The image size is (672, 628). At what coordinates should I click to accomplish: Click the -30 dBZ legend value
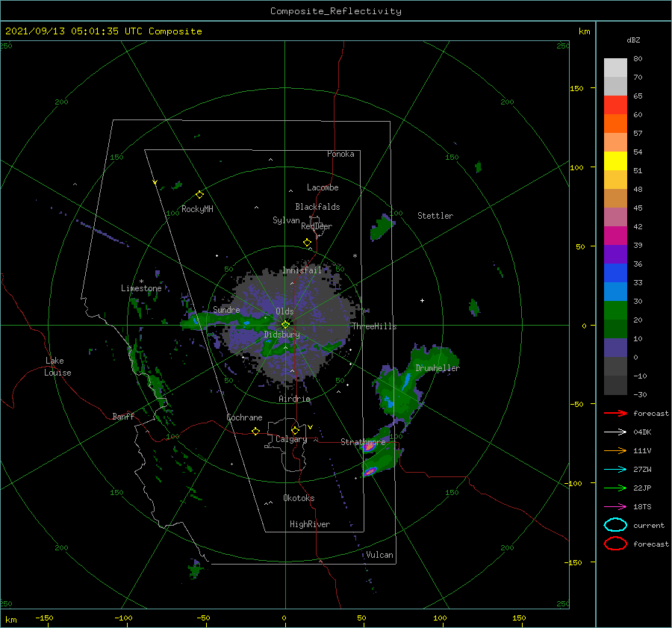[x=640, y=394]
